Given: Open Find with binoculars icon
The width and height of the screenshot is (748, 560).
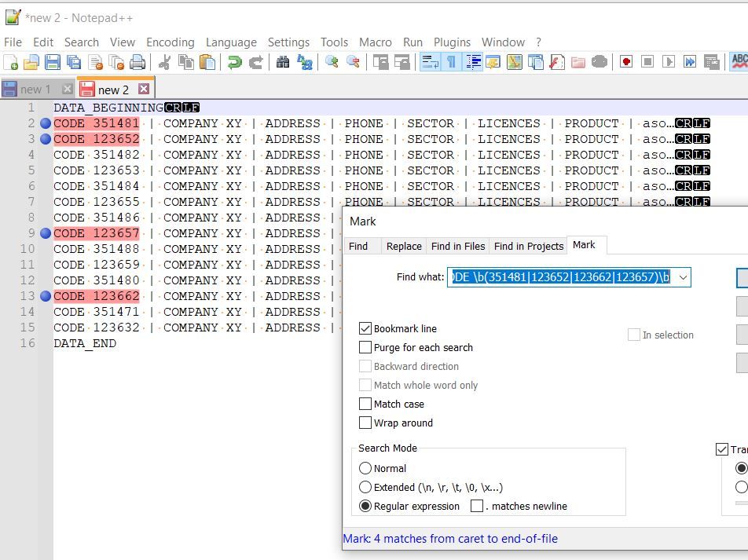Looking at the screenshot, I should coord(283,62).
